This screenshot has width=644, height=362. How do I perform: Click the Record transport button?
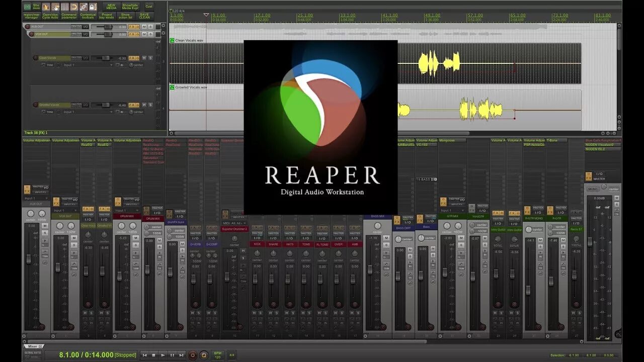pyautogui.click(x=193, y=355)
